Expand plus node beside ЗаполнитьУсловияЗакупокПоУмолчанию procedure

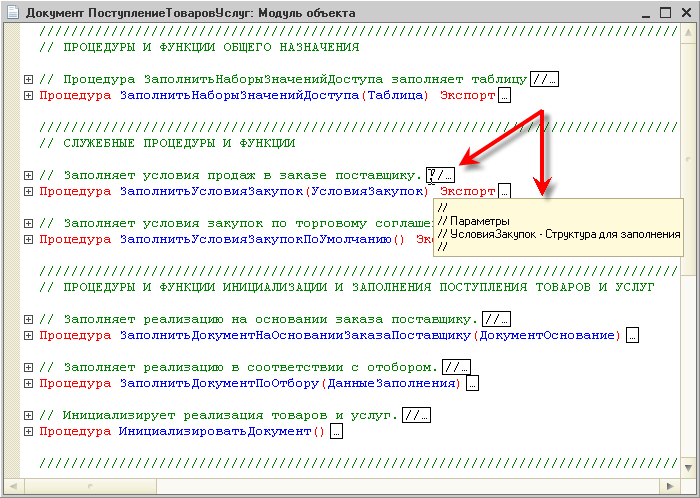pyautogui.click(x=28, y=240)
